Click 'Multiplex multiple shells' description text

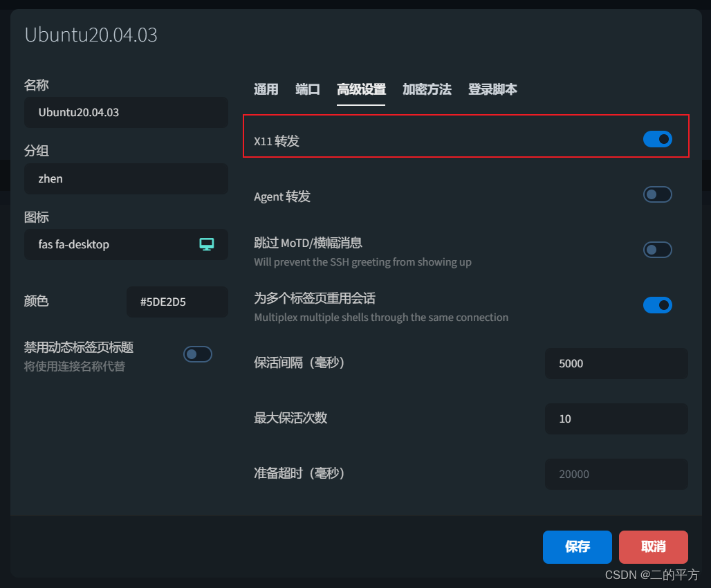tap(381, 318)
